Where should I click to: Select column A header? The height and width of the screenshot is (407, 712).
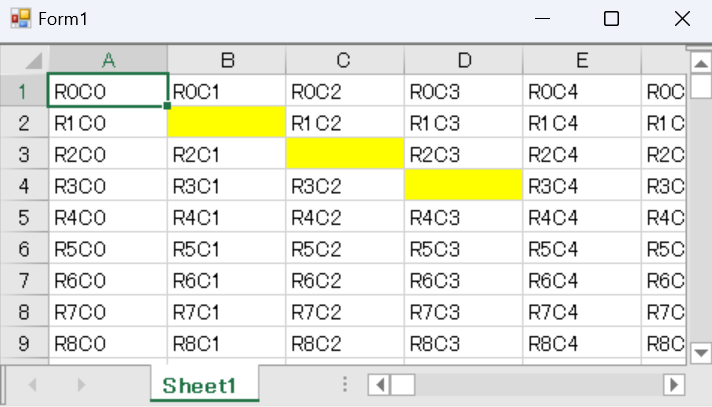coord(108,60)
